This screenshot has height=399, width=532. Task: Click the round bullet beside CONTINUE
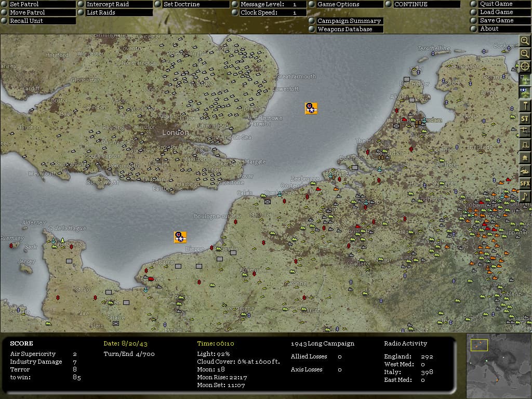(389, 4)
